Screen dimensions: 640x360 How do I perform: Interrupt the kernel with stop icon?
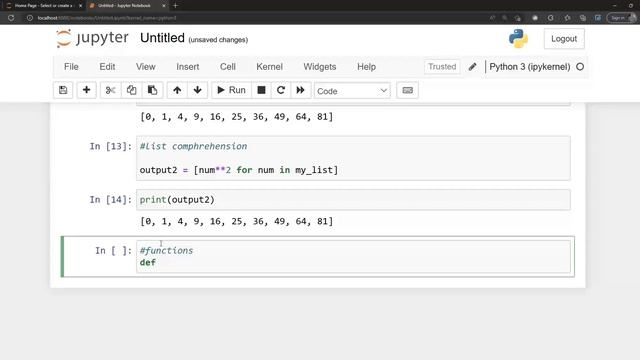pos(261,90)
